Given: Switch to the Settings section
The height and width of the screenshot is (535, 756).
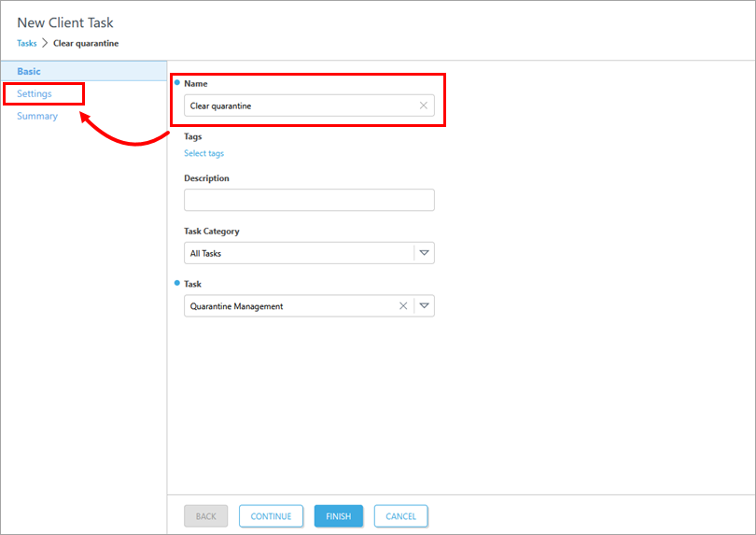Looking at the screenshot, I should pyautogui.click(x=35, y=93).
